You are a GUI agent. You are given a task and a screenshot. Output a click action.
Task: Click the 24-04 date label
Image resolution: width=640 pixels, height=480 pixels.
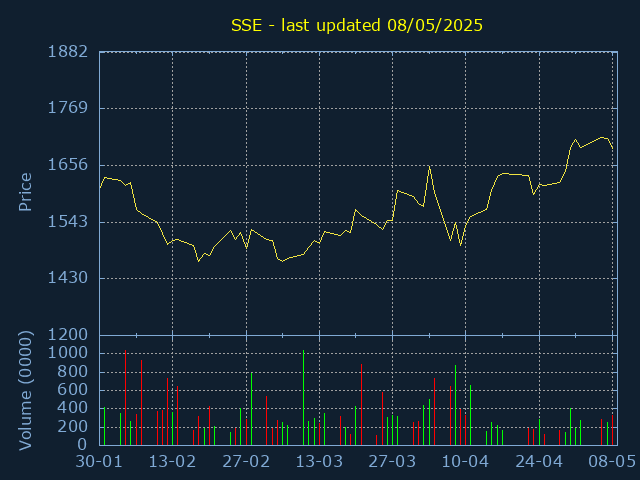click(x=539, y=462)
